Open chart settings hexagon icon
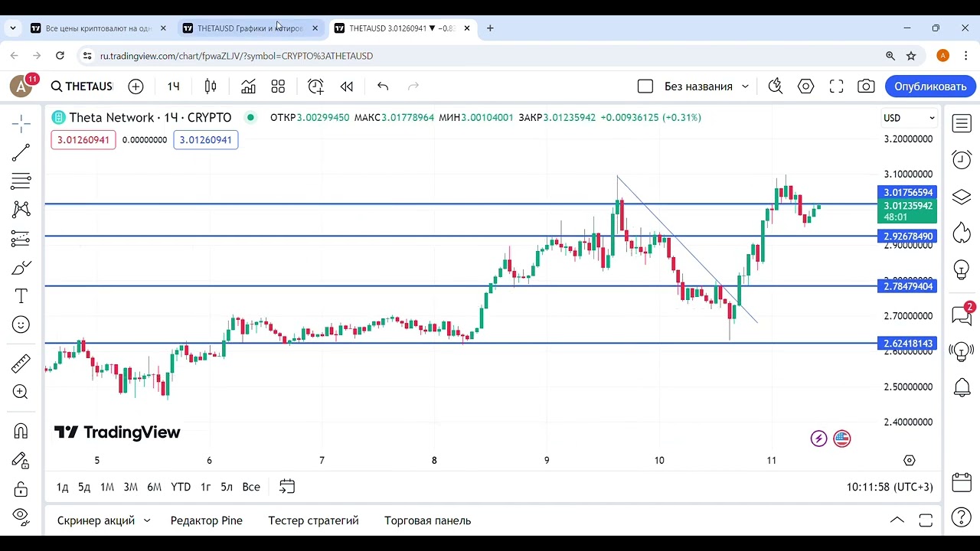Screen dimensions: 980x551 (805, 86)
